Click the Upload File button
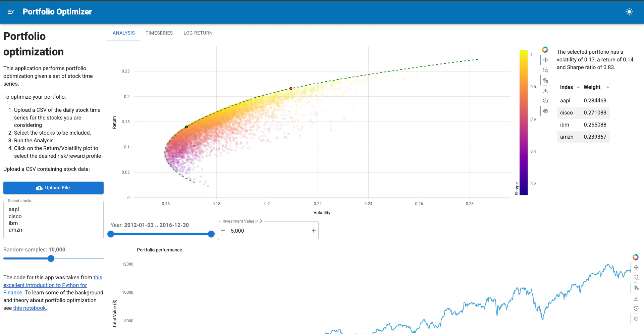644x334 pixels. click(53, 188)
